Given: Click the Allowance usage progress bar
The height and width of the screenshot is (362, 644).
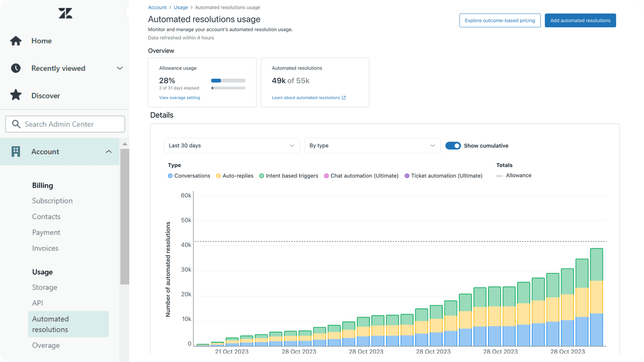Looking at the screenshot, I should (x=228, y=80).
